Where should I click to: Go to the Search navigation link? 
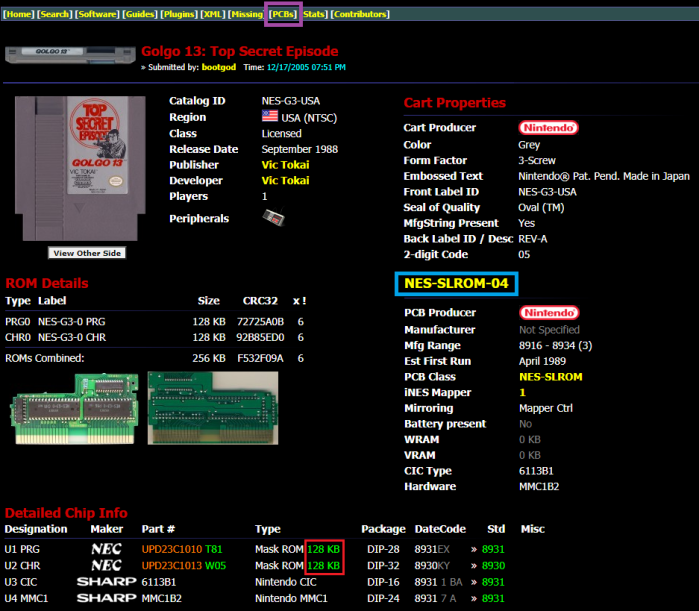tap(55, 14)
